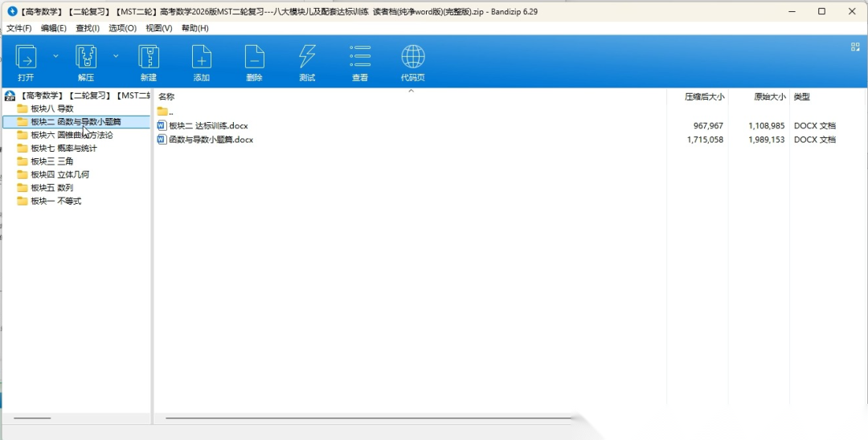Click the View (查看) list icon
Viewport: 868px width, 440px height.
click(359, 58)
